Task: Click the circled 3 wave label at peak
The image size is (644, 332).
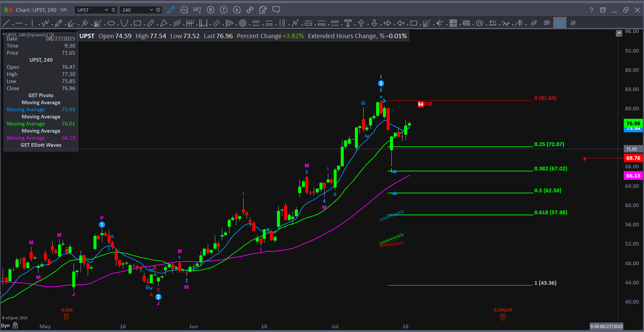Action: [380, 84]
